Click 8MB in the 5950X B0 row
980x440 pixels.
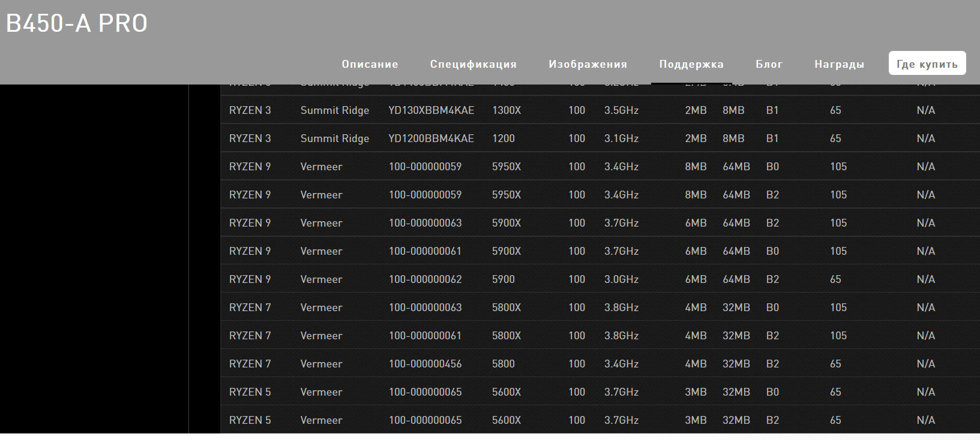click(696, 167)
